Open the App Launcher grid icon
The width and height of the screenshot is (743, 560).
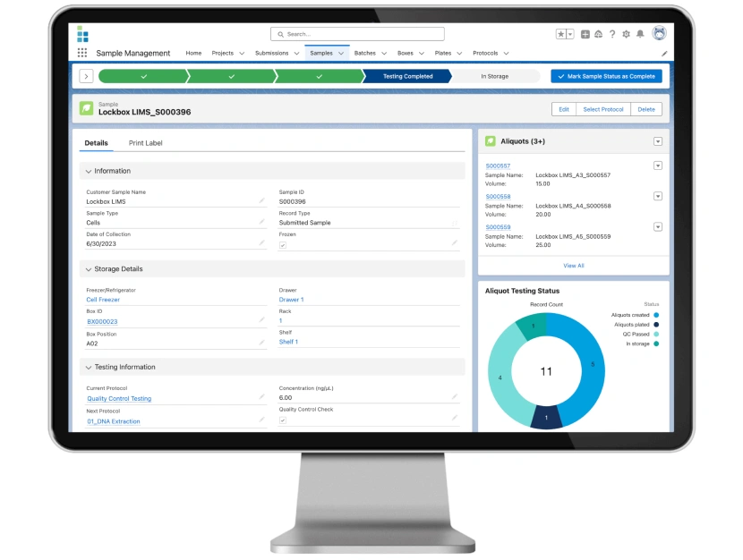click(x=82, y=54)
